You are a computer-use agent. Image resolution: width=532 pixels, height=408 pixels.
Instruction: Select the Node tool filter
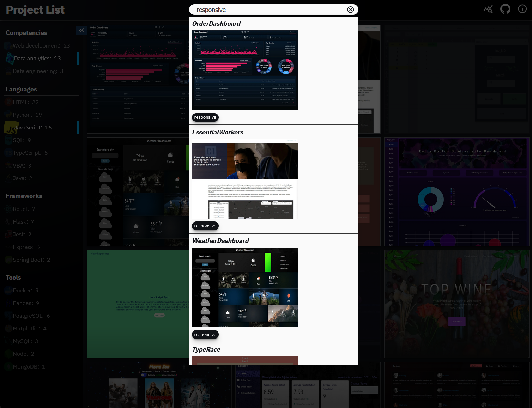42,354
